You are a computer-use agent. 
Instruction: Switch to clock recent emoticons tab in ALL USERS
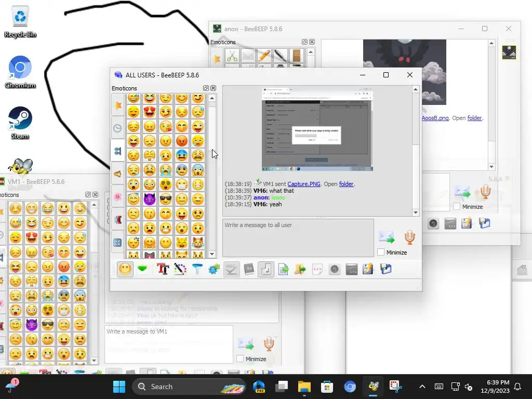point(118,128)
